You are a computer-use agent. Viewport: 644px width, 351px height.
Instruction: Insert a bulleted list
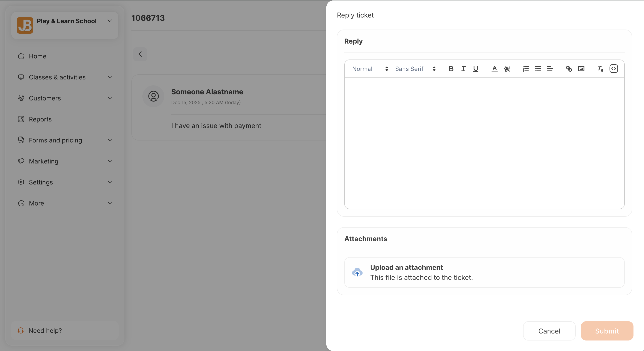pyautogui.click(x=538, y=69)
